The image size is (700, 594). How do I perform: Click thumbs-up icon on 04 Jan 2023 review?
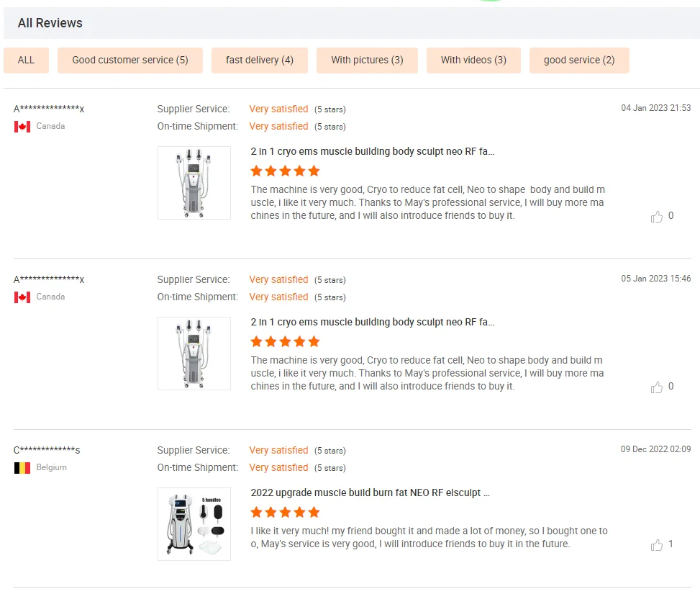(x=657, y=217)
